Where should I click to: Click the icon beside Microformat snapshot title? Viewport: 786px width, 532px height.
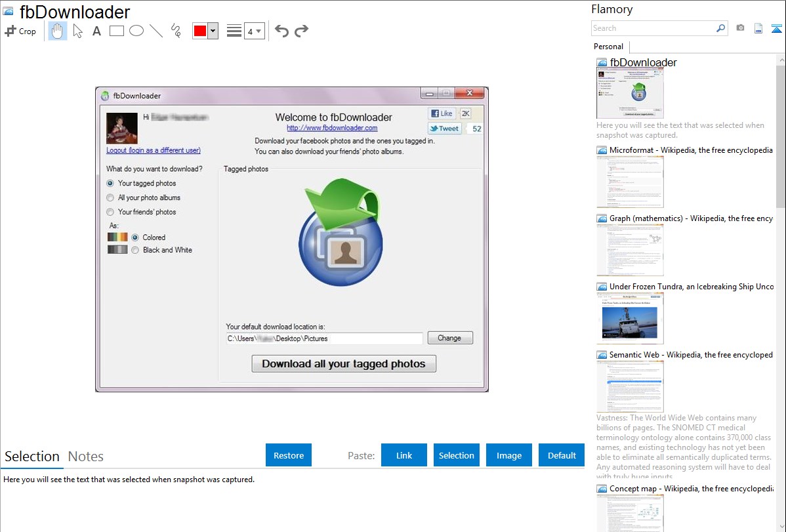[x=602, y=150]
